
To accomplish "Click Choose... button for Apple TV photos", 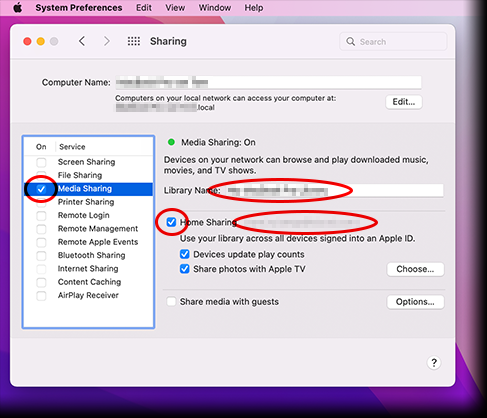I will coord(415,269).
